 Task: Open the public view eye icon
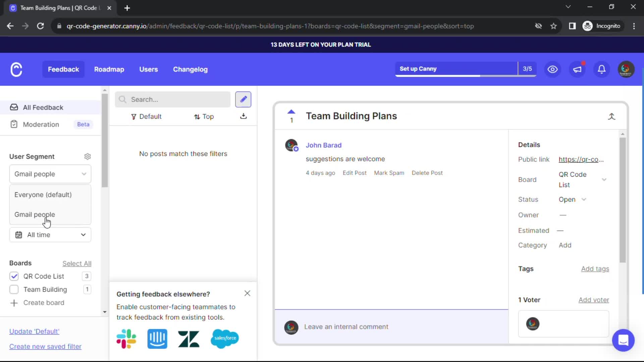(x=552, y=69)
